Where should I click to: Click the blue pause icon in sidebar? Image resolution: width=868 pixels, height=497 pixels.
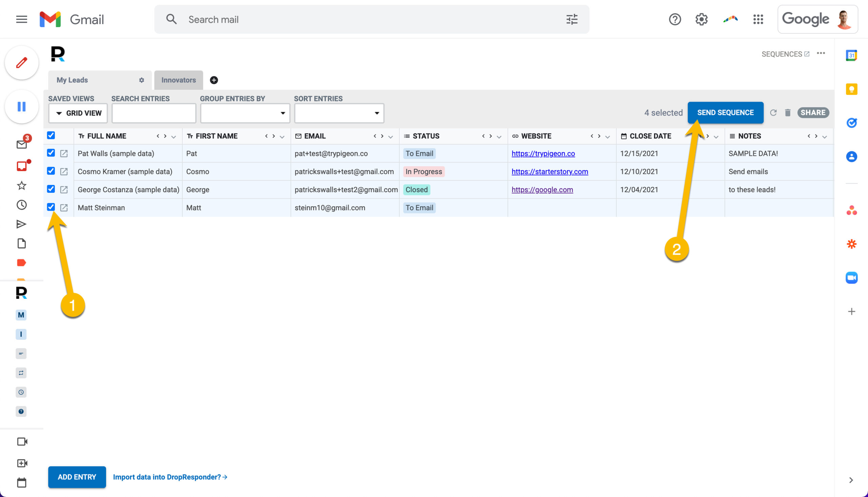pyautogui.click(x=21, y=107)
